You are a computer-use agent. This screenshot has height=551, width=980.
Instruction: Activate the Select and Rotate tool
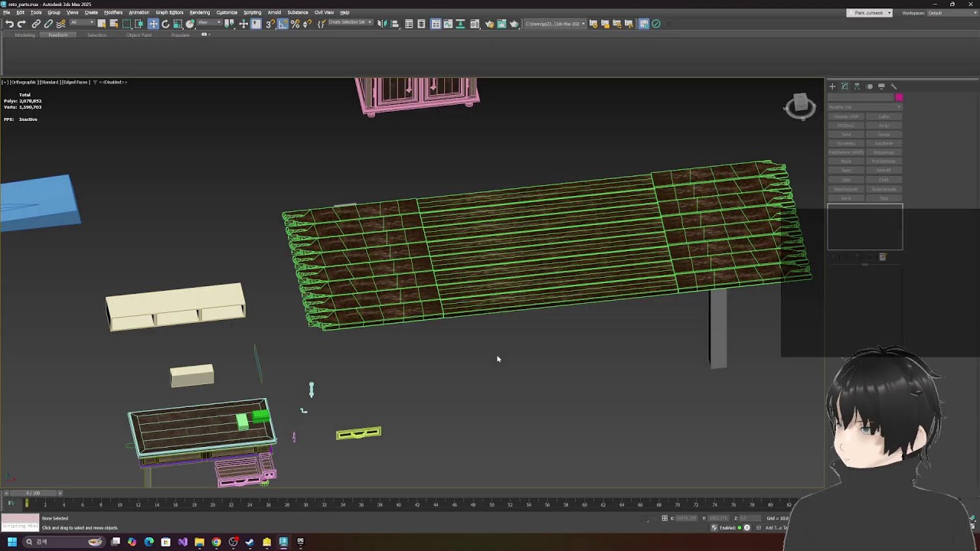(x=165, y=24)
